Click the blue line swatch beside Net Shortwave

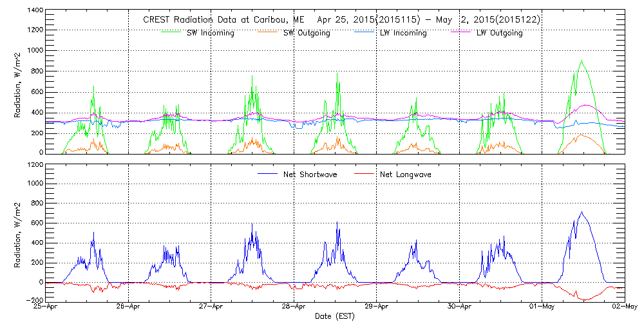(x=267, y=175)
